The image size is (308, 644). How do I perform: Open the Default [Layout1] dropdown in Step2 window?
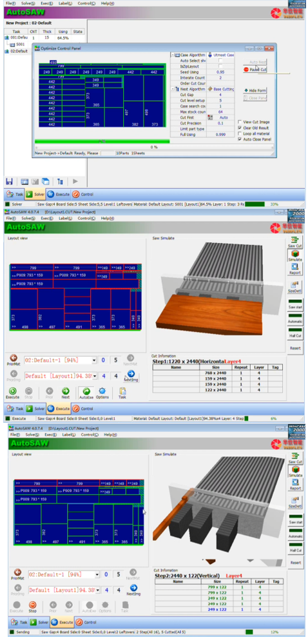(97, 590)
